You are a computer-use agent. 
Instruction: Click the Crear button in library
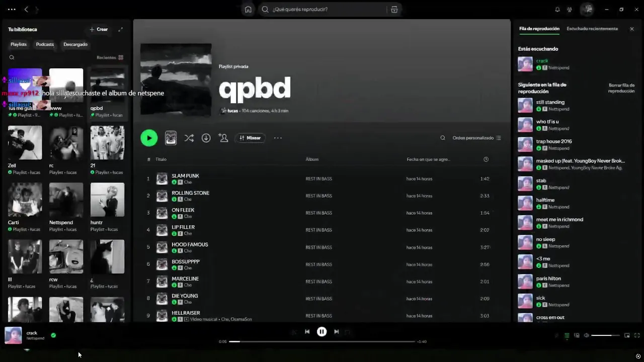pyautogui.click(x=99, y=29)
